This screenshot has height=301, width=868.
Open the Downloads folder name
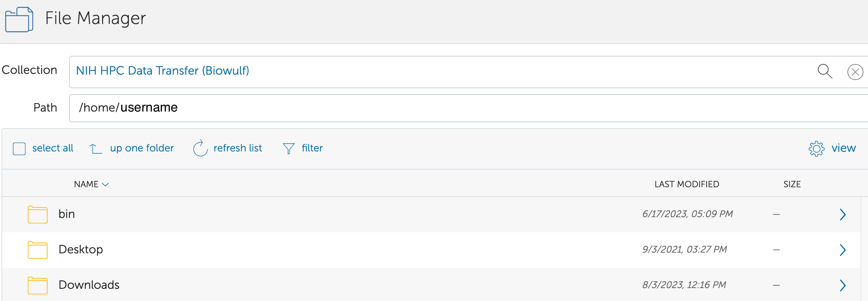click(x=89, y=285)
